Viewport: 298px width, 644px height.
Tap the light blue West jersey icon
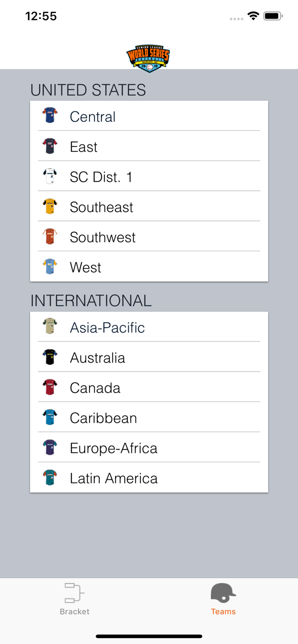50,267
